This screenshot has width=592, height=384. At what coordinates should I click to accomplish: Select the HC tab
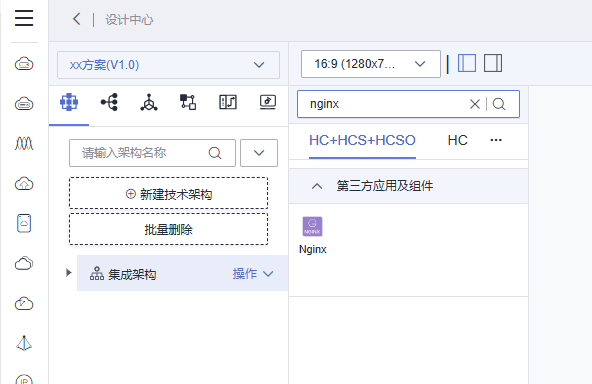click(x=458, y=140)
